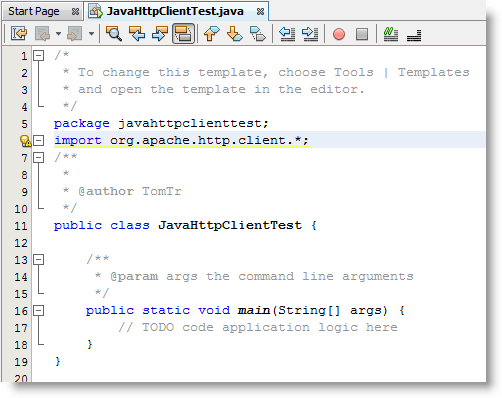Image resolution: width=502 pixels, height=398 pixels.
Task: Click Find Previous Occurrence icon
Action: 137,34
